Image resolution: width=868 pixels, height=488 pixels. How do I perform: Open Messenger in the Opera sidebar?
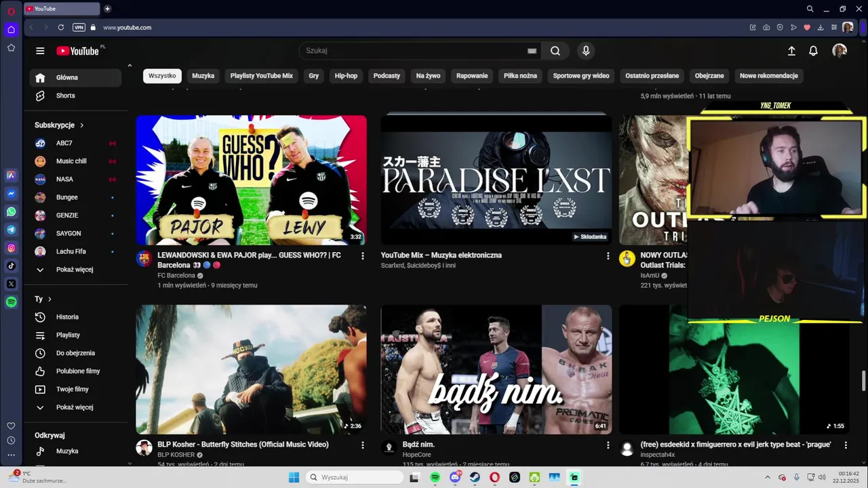point(11,193)
